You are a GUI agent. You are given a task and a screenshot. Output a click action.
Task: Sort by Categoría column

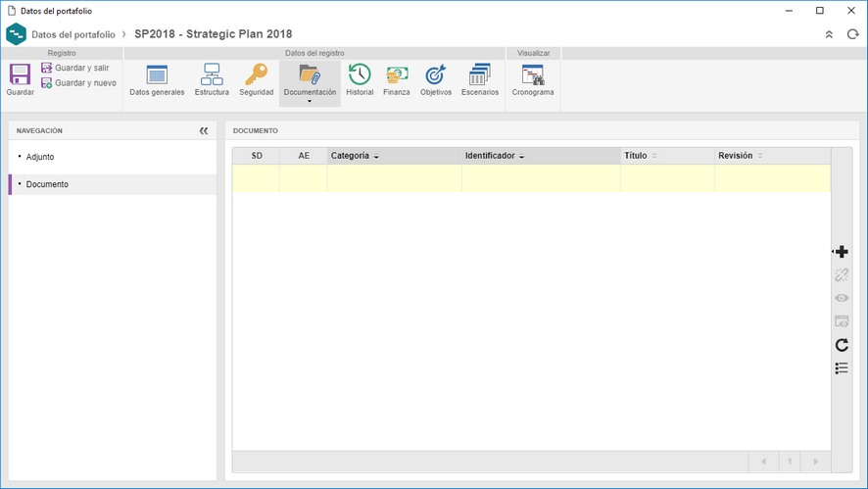[395, 156]
